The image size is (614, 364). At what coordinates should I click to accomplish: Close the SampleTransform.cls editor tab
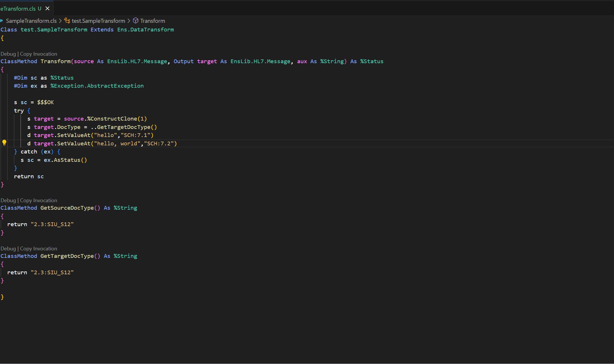48,9
